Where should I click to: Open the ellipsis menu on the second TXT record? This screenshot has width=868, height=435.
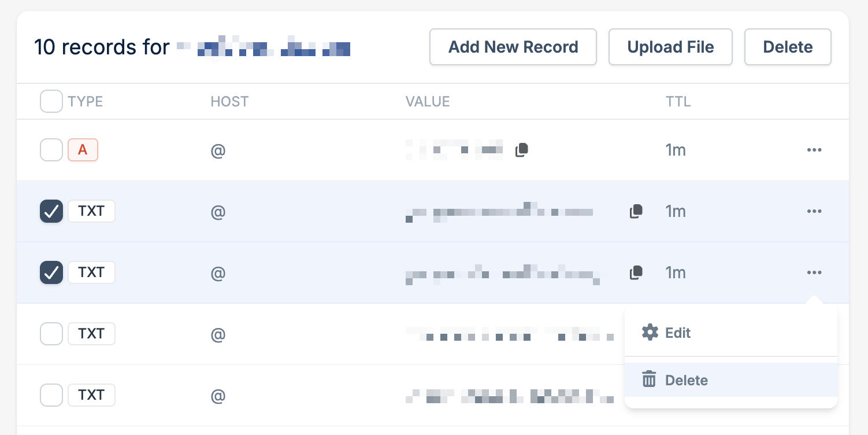(814, 211)
